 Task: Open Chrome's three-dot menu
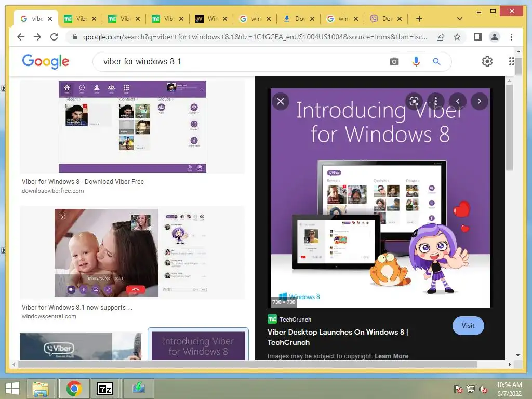pos(511,37)
